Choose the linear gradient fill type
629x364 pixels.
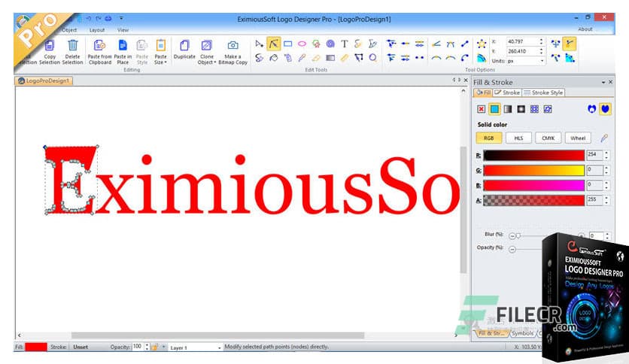pos(508,109)
